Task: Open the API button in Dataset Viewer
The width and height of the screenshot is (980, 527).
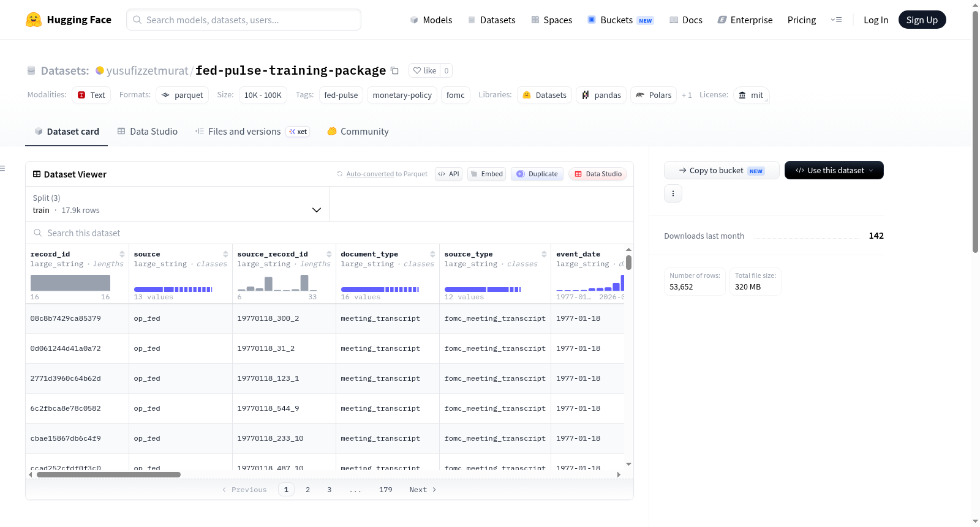Action: [x=448, y=174]
